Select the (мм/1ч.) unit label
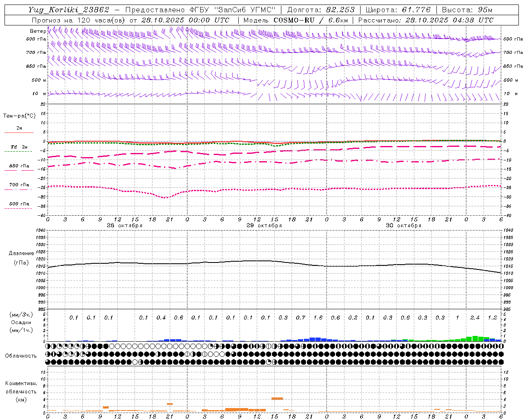 click(21, 330)
